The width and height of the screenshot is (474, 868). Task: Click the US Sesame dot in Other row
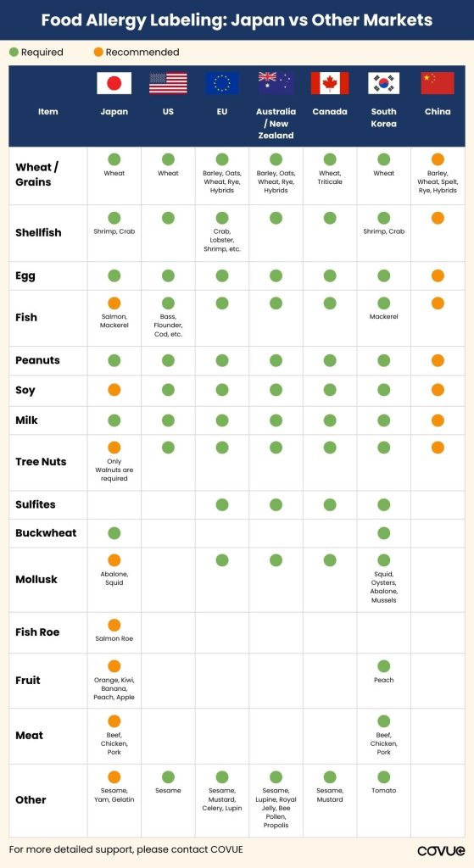pyautogui.click(x=168, y=777)
